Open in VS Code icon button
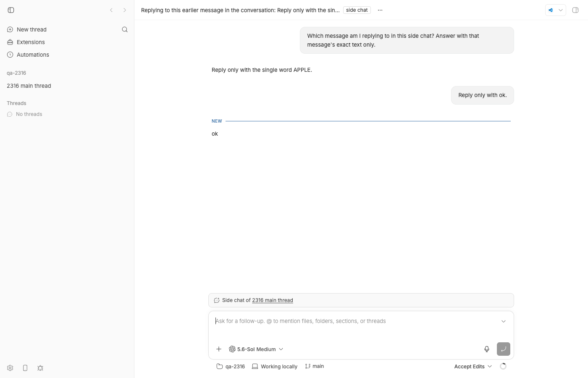Image resolution: width=588 pixels, height=378 pixels. click(x=551, y=10)
